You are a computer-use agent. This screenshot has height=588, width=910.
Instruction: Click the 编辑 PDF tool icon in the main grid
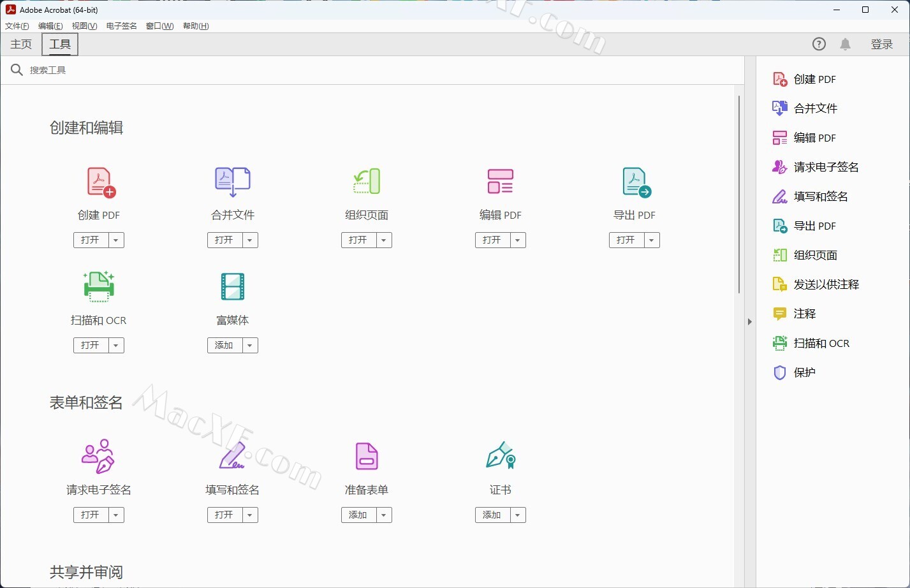501,181
